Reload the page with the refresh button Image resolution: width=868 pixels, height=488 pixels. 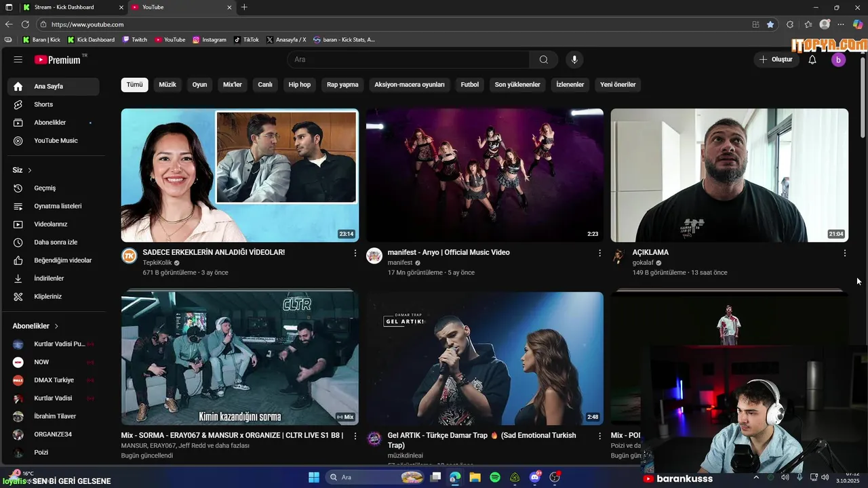[25, 24]
